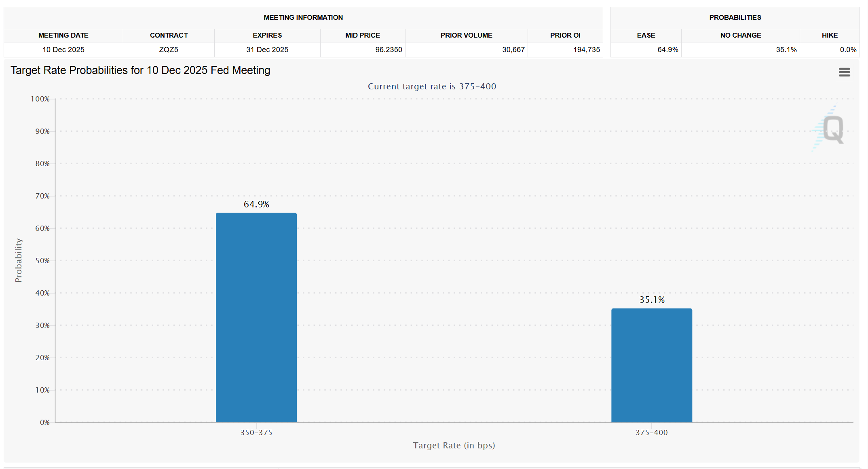Screen dimensions: 868x469
Task: Click the chart title Target Rate Probabilities
Action: coord(140,70)
